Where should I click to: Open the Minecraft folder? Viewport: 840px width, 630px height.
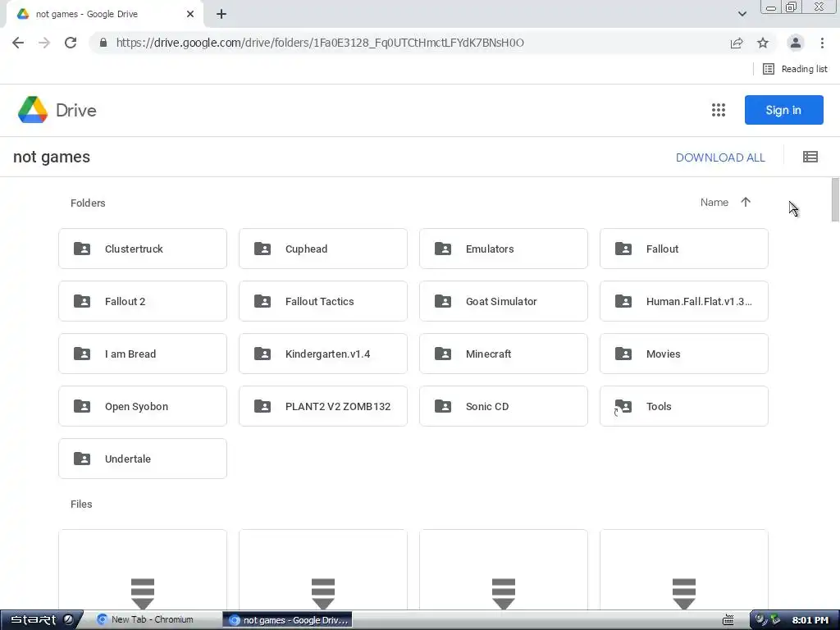[x=504, y=354]
